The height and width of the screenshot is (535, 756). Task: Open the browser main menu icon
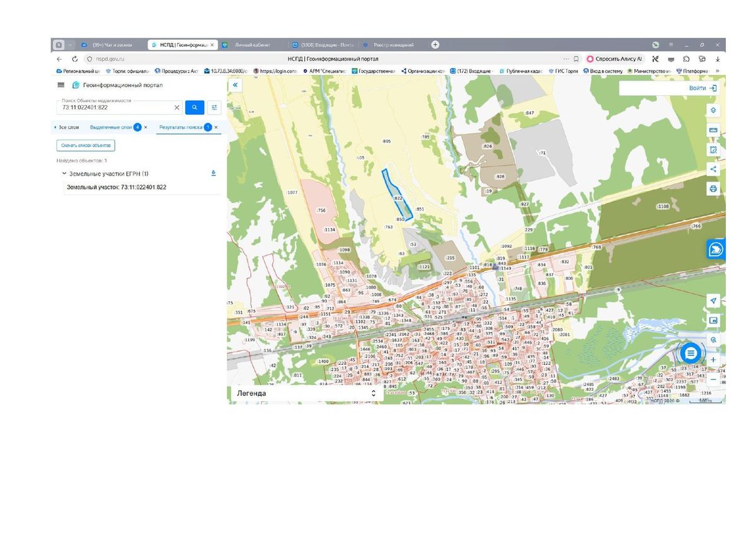671,45
